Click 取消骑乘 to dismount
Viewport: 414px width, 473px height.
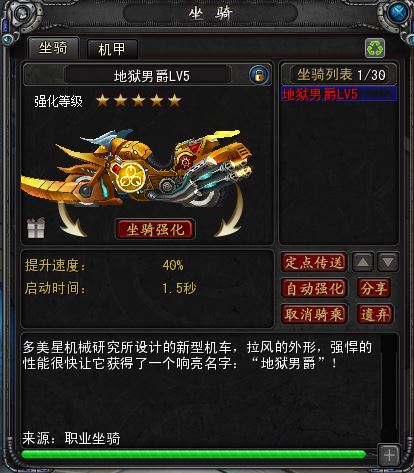314,314
